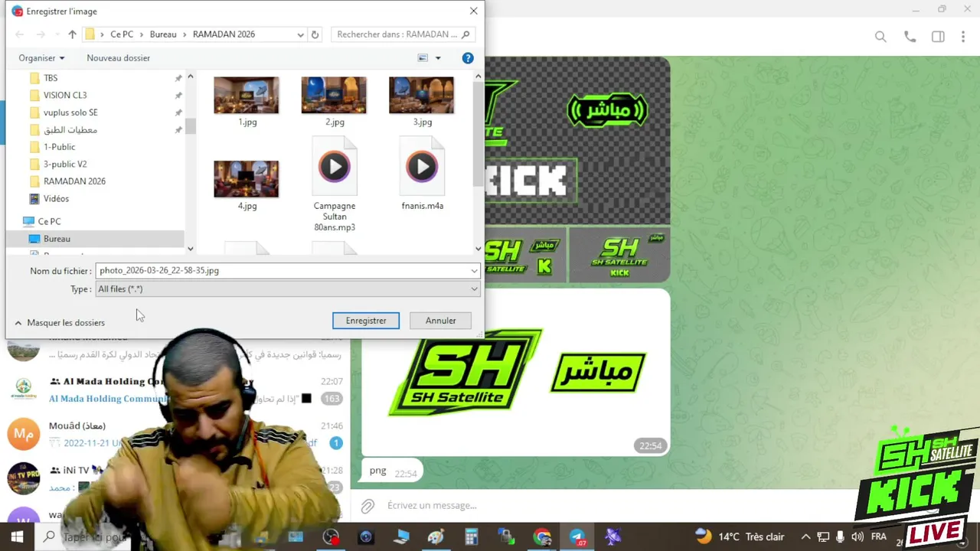Collapse folders with Masquer les dossiers
980x551 pixels.
coord(60,323)
